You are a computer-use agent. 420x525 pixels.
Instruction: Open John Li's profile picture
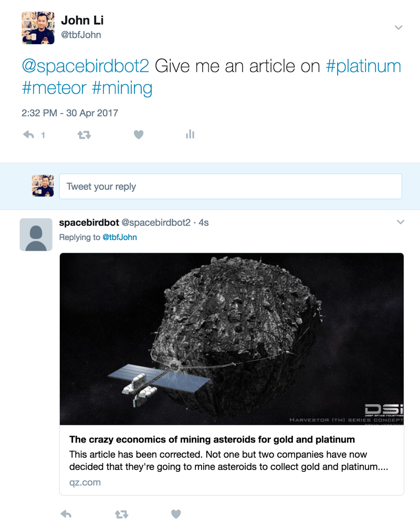[38, 28]
